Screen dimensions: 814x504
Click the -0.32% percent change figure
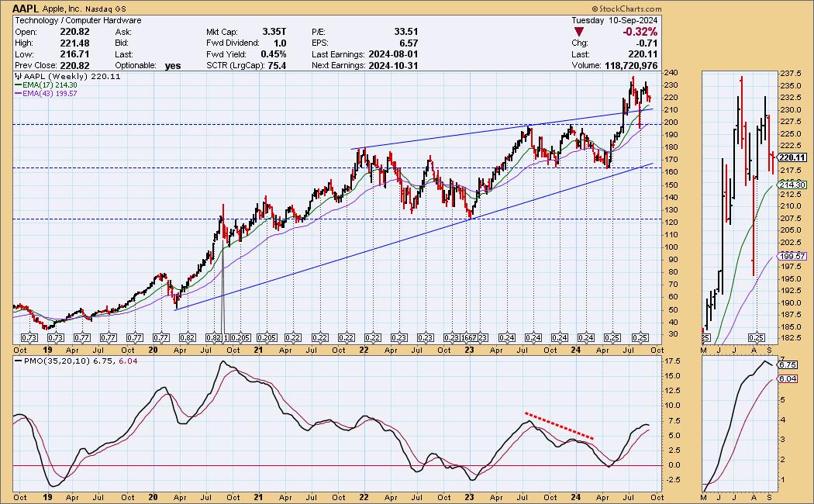pyautogui.click(x=640, y=32)
